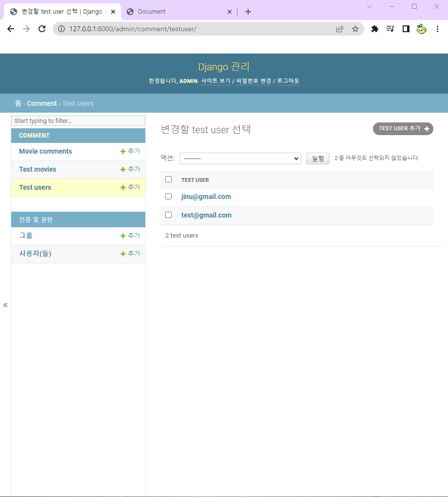Add a 사용자(들) via 추가 link
Image resolution: width=448 pixels, height=497 pixels.
[130, 254]
